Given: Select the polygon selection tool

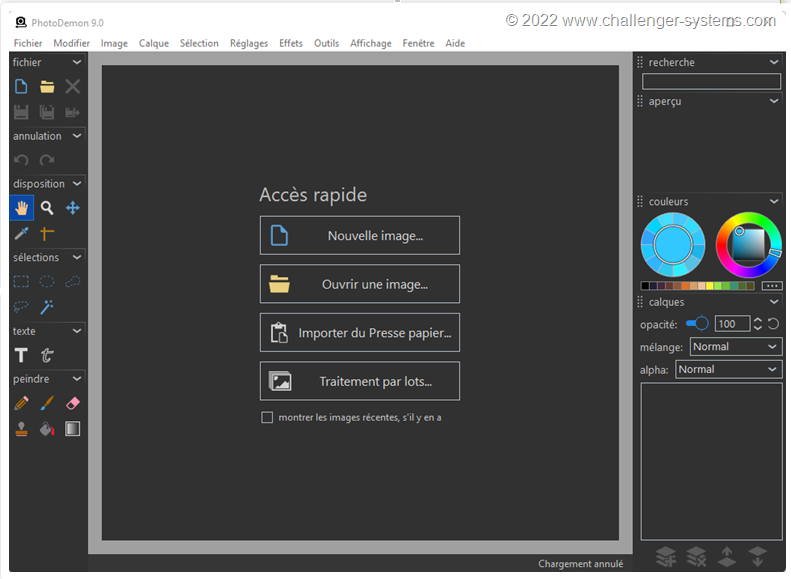Looking at the screenshot, I should pyautogui.click(x=73, y=281).
